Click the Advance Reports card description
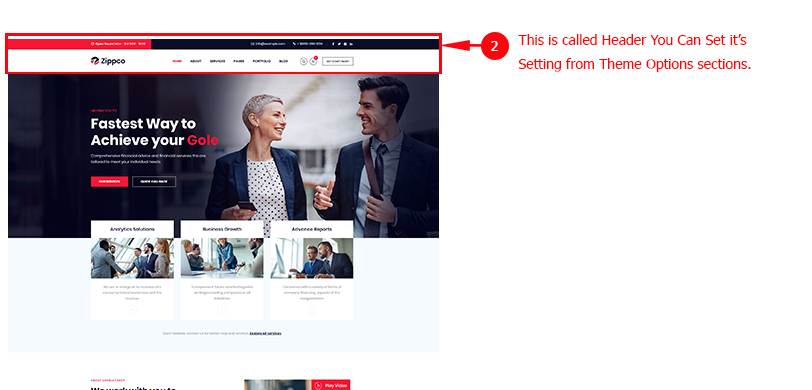Screen dimensions: 812x390 [312, 293]
